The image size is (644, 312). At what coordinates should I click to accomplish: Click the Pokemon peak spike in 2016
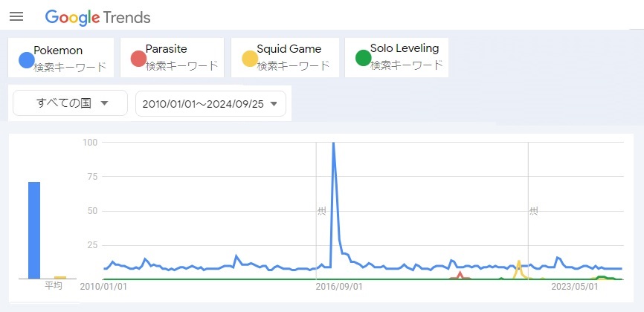pos(333,143)
